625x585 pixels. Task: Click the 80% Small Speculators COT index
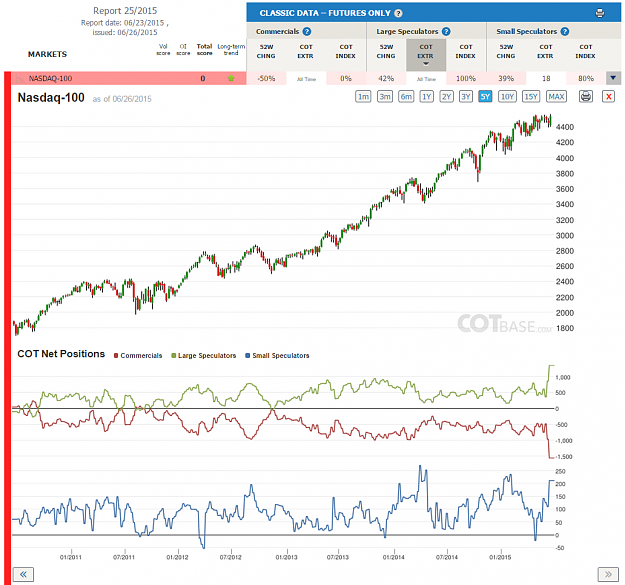coord(586,79)
